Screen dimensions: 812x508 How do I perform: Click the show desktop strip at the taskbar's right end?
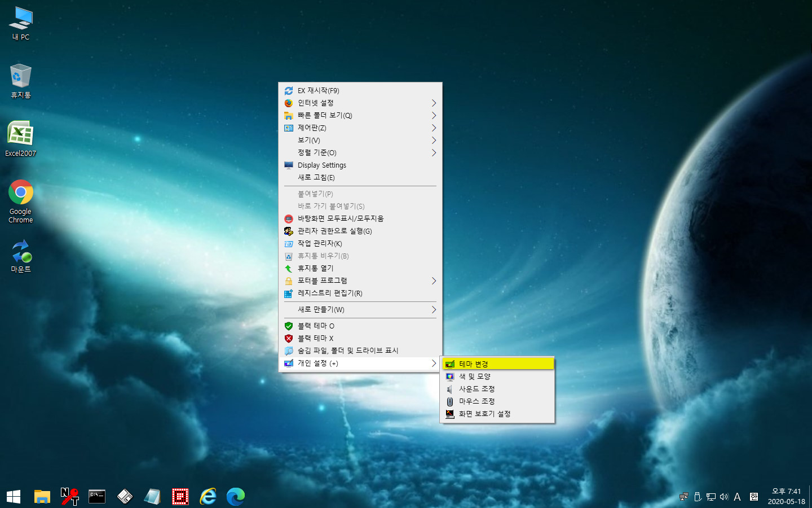click(810, 496)
